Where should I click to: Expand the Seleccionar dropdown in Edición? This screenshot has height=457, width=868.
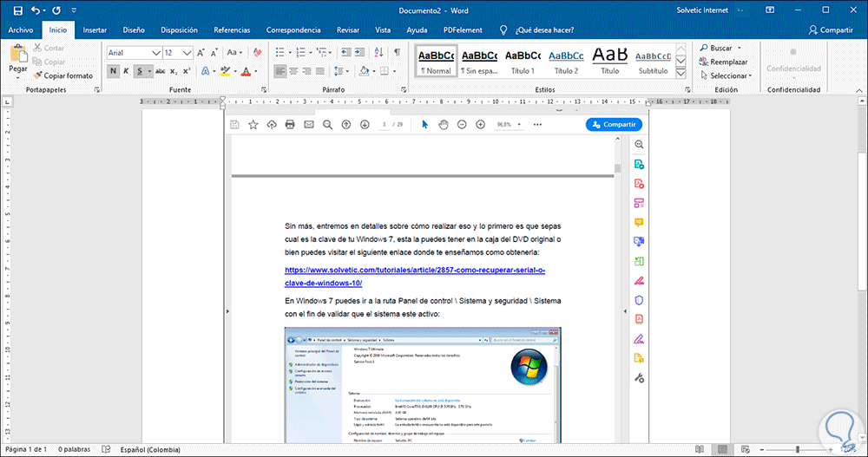[729, 75]
